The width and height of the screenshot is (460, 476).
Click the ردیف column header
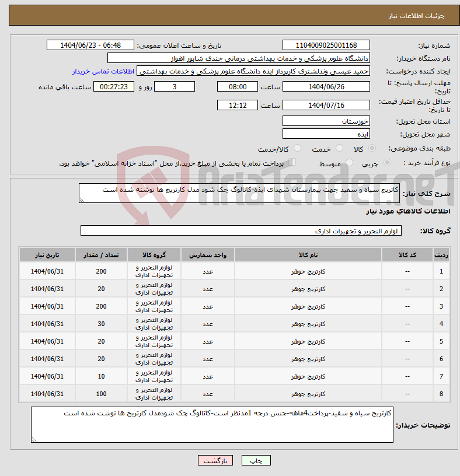coord(441,255)
